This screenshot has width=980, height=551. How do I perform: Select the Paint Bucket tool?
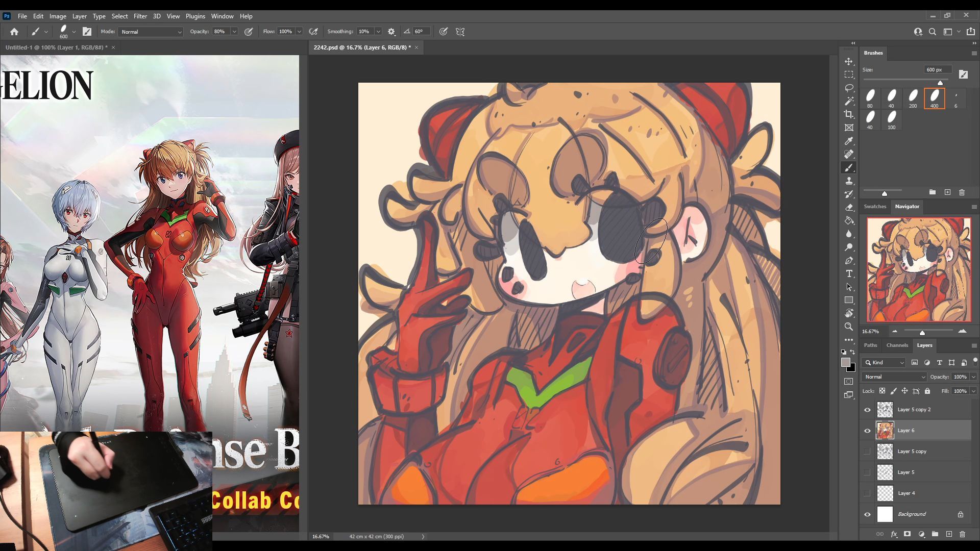[849, 221]
